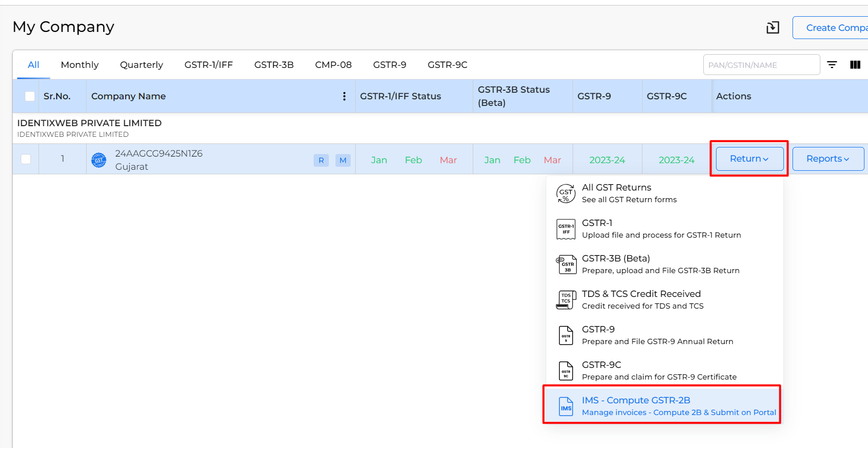Click red Mar under GSTR-1/IFF Status
This screenshot has height=450, width=868.
click(x=448, y=160)
